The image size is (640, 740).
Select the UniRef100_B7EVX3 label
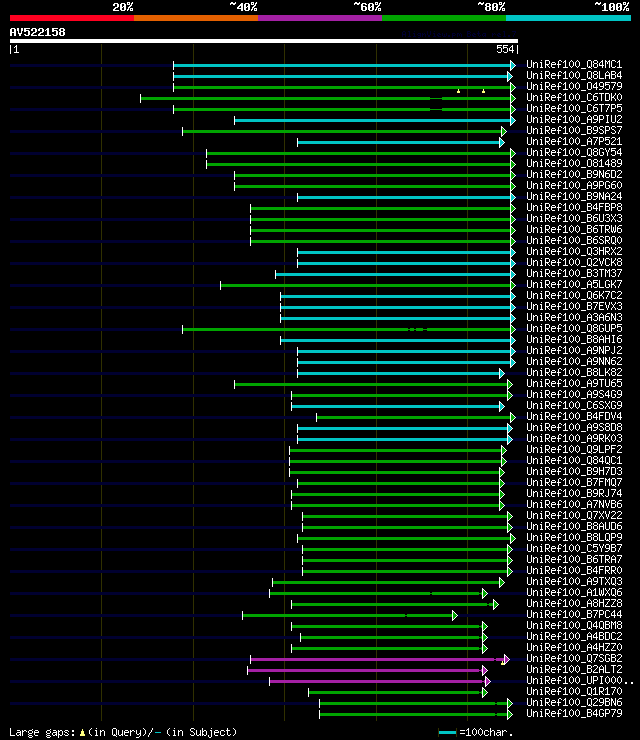coord(574,306)
